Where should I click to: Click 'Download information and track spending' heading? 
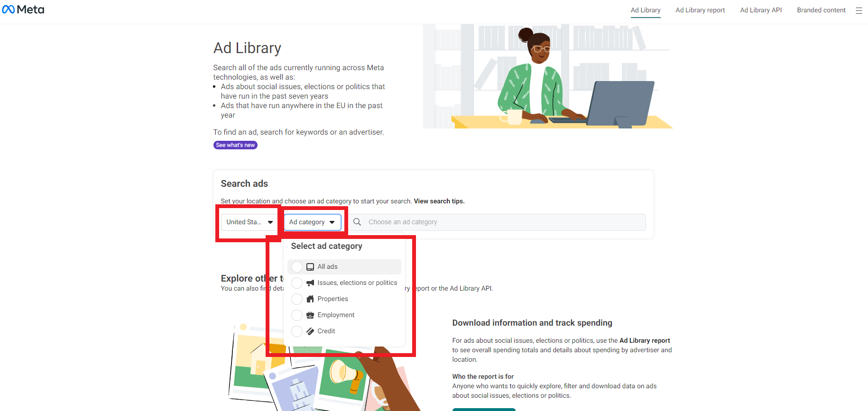(532, 323)
